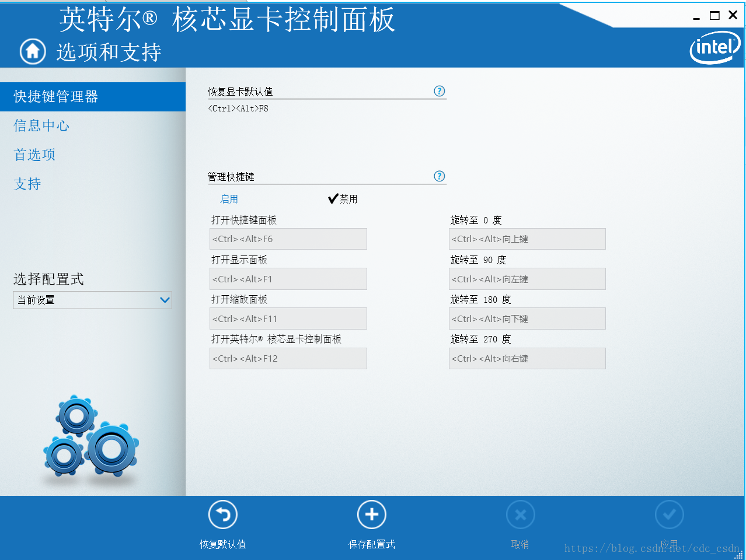The width and height of the screenshot is (746, 560).
Task: Click 打开缩放面板 hotkey field
Action: [288, 318]
